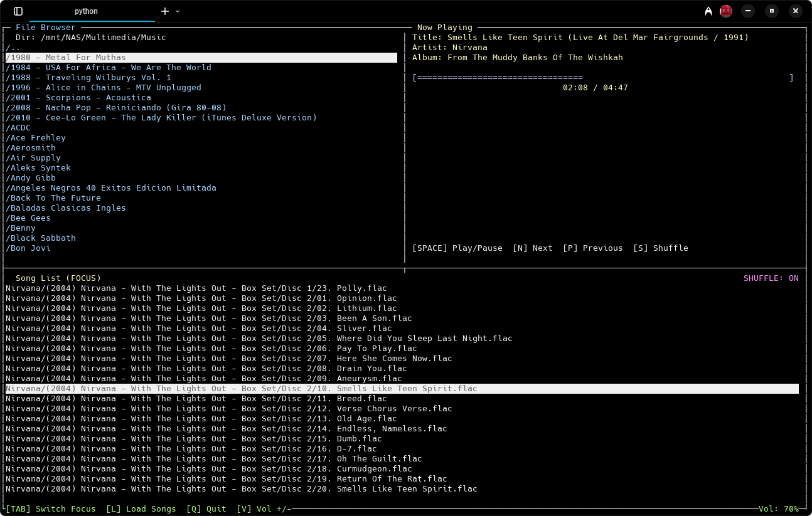Click the playback progress bar
The width and height of the screenshot is (812, 516).
pyautogui.click(x=603, y=78)
